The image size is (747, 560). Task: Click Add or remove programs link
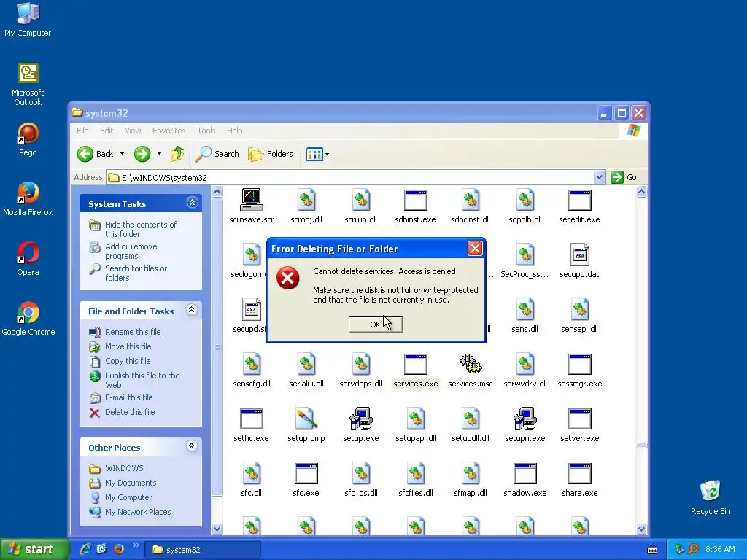click(131, 251)
